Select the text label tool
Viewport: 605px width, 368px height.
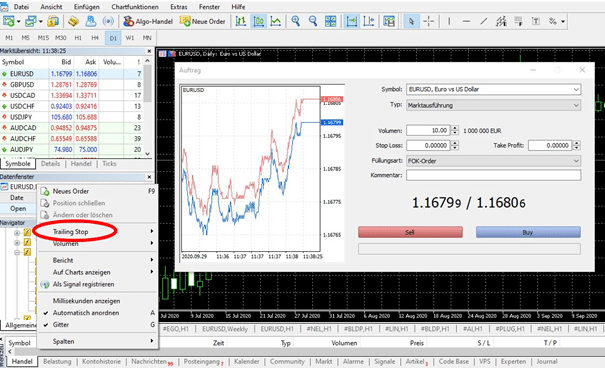point(536,21)
